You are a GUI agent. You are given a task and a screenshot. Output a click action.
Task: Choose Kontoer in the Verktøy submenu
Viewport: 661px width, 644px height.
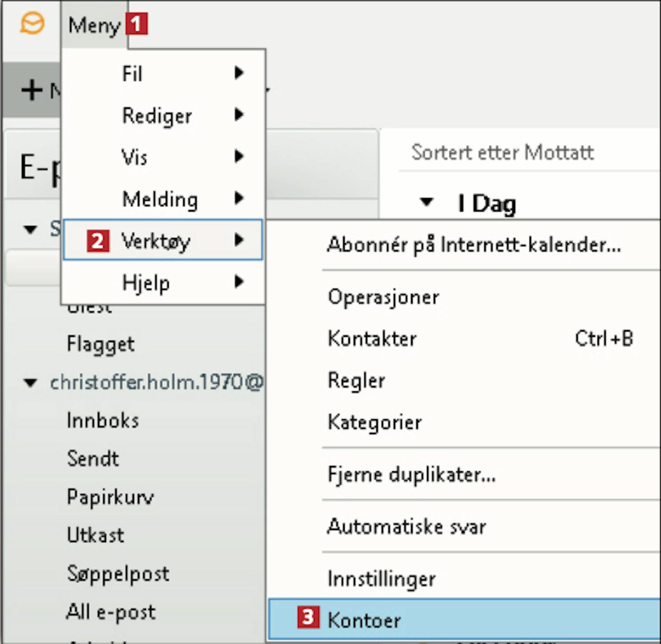pyautogui.click(x=364, y=620)
